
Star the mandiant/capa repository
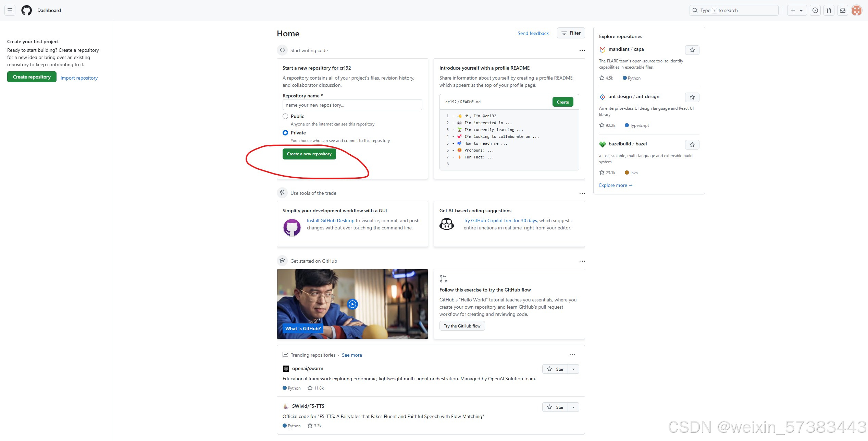[x=692, y=50]
